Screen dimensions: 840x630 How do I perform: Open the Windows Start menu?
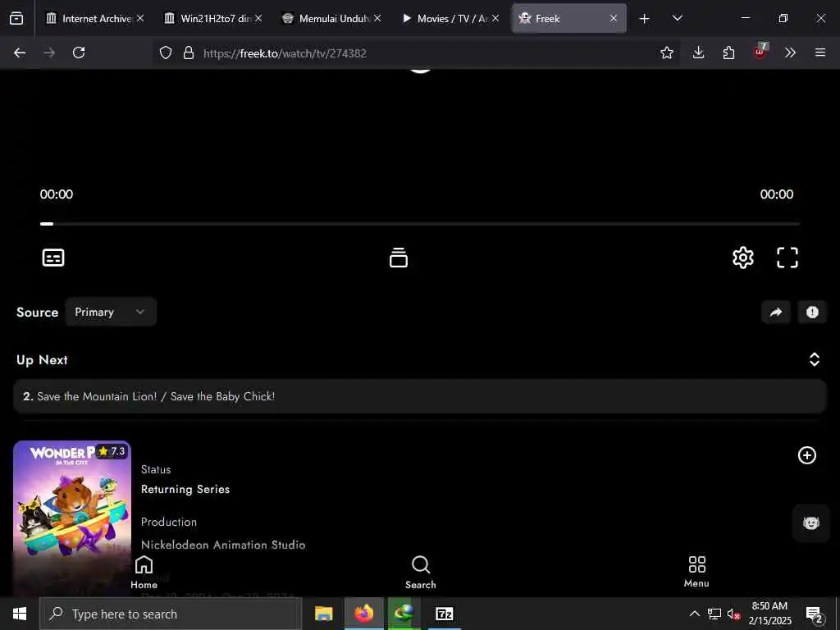coord(20,614)
